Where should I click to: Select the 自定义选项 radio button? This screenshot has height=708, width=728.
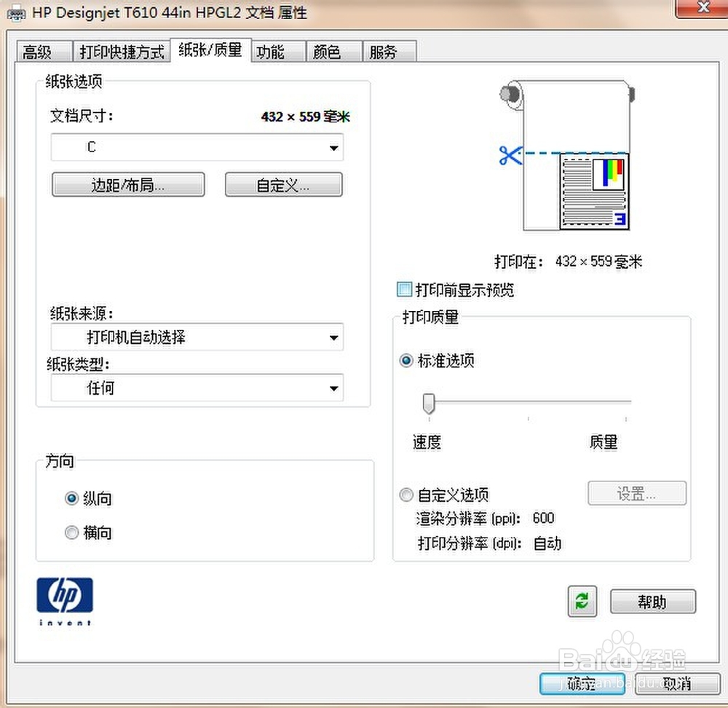pyautogui.click(x=406, y=495)
